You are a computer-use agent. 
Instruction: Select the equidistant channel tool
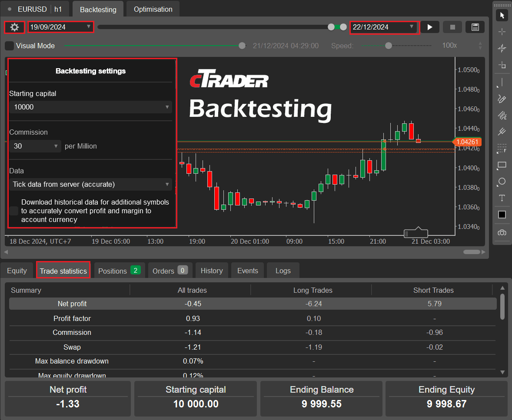click(x=502, y=115)
